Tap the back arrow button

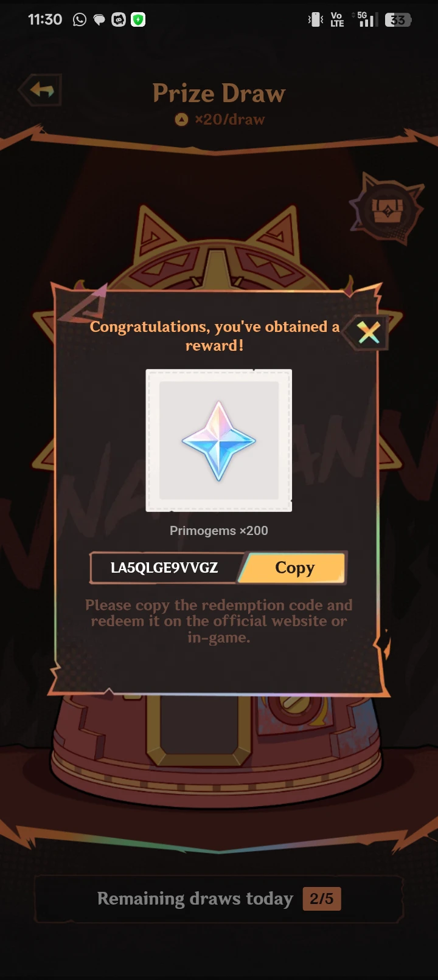click(x=41, y=90)
